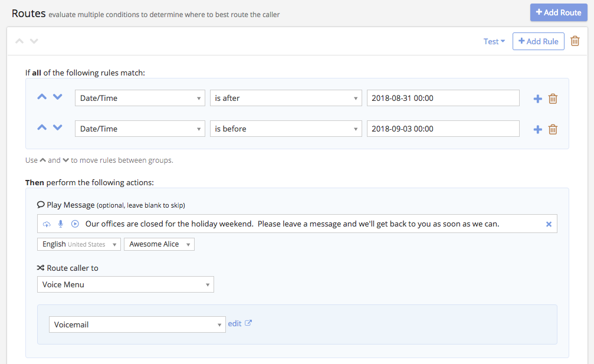The height and width of the screenshot is (364, 594).
Task: Delete the first Date/Time rule via trash icon
Action: (553, 99)
